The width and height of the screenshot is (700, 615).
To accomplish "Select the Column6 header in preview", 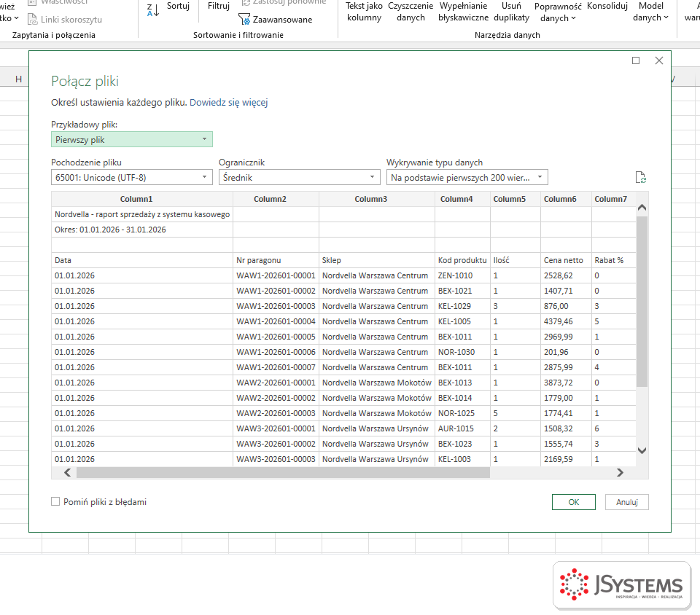I will [x=566, y=199].
